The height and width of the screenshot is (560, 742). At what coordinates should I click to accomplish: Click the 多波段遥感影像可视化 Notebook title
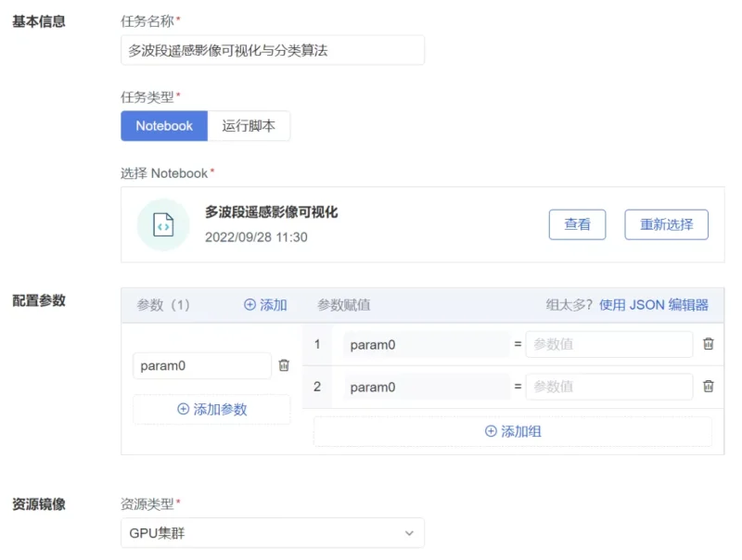271,212
